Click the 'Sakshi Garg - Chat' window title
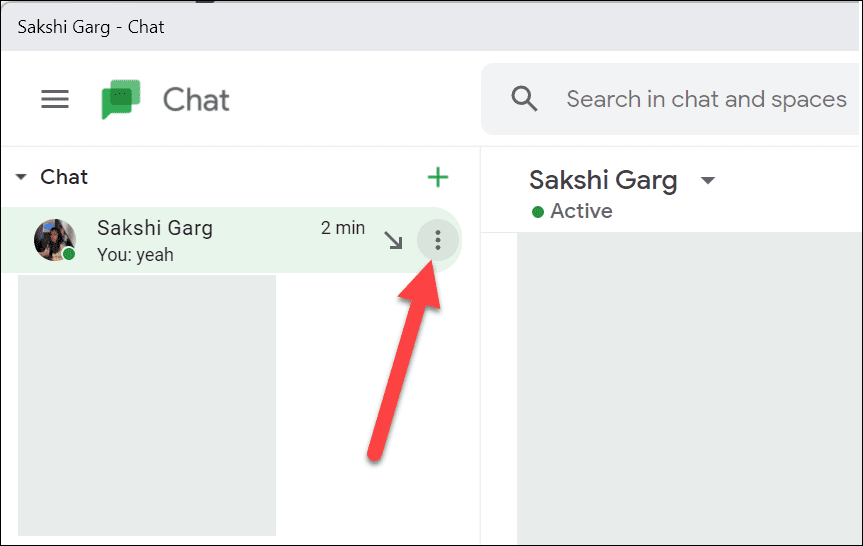The width and height of the screenshot is (863, 546). (91, 27)
